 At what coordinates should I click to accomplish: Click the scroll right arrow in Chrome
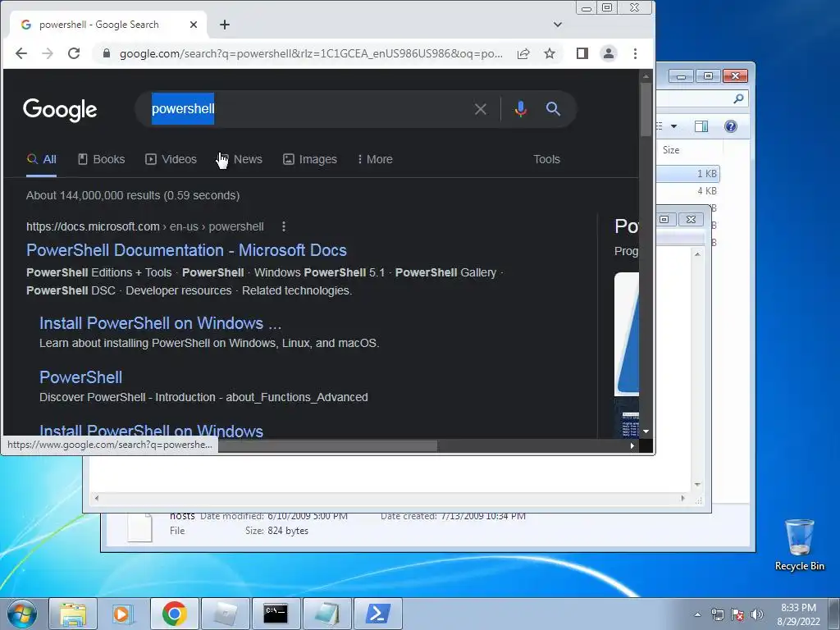632,445
